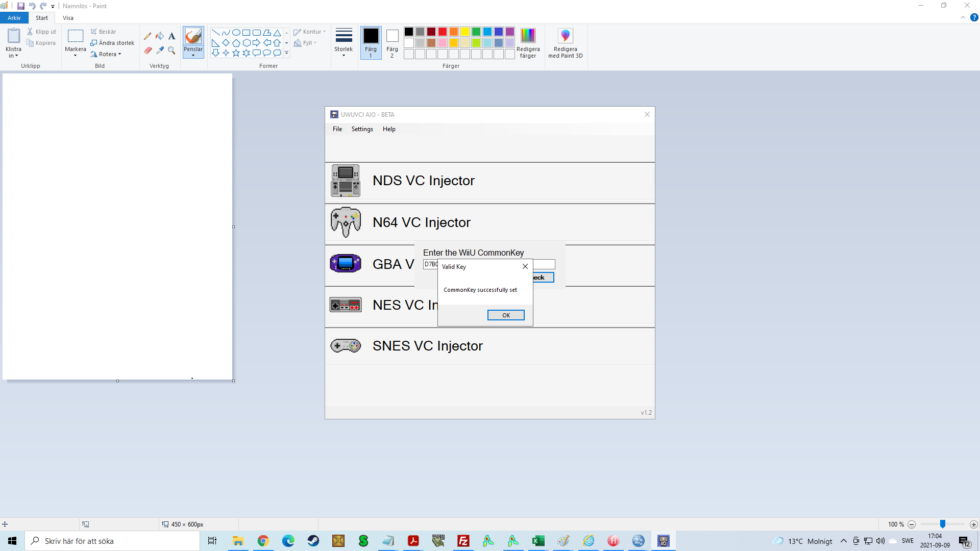Screen dimensions: 980x551
Task: Click the Klipp ut cut button
Action: tap(42, 32)
